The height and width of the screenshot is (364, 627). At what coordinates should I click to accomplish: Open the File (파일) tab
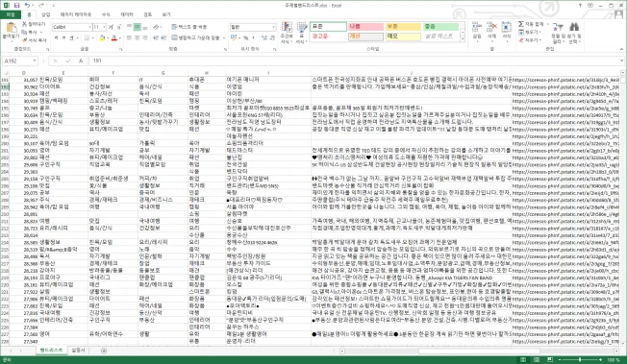(x=11, y=14)
